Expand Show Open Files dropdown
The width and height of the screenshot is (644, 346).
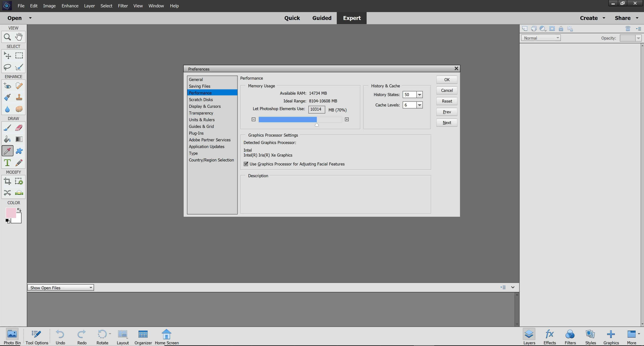(91, 287)
